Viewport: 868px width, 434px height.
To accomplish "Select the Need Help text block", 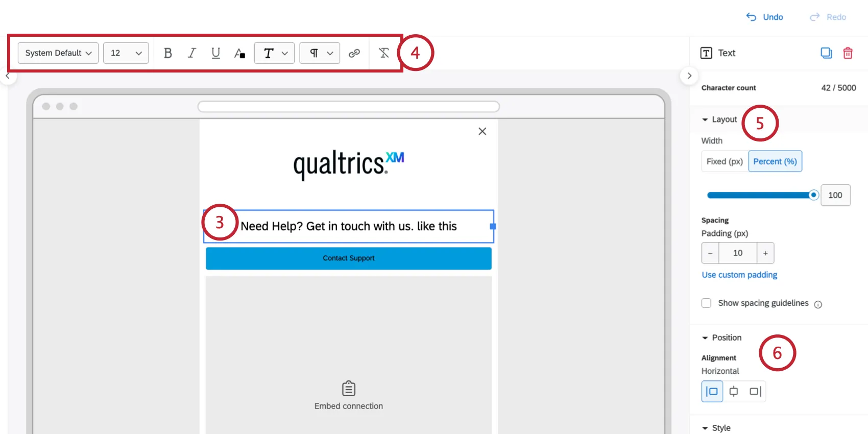I will pos(349,226).
